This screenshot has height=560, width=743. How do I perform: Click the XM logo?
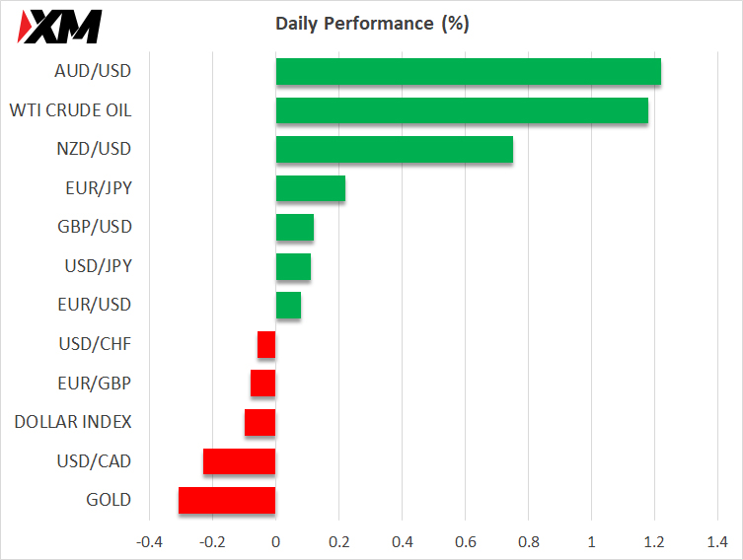pos(61,27)
